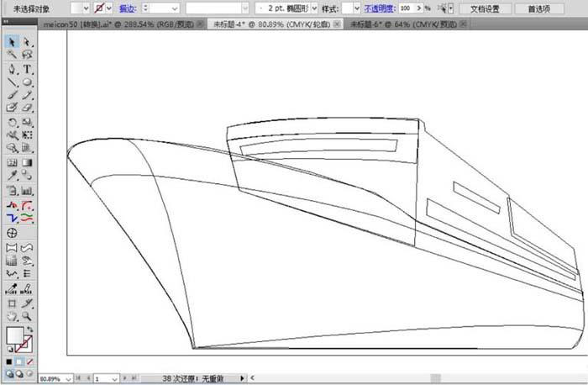The height and width of the screenshot is (385, 588).
Task: Expand the opacity value arrow
Action: 419,8
